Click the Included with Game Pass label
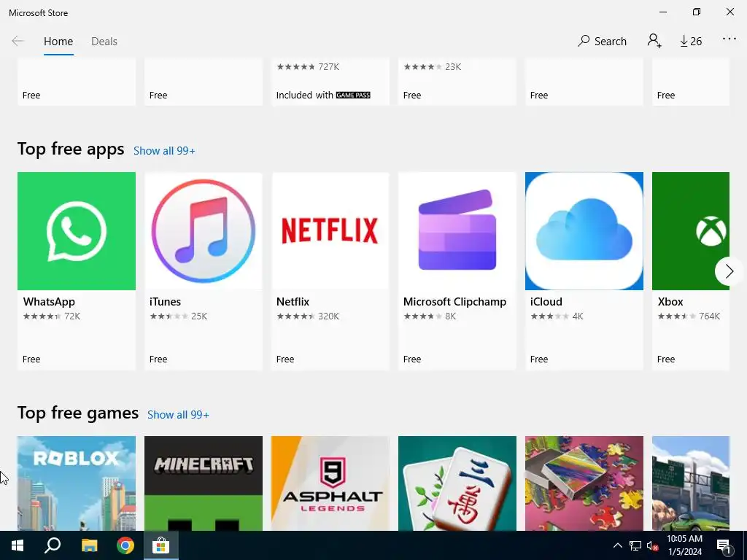Viewport: 747px width, 560px height. coord(323,96)
